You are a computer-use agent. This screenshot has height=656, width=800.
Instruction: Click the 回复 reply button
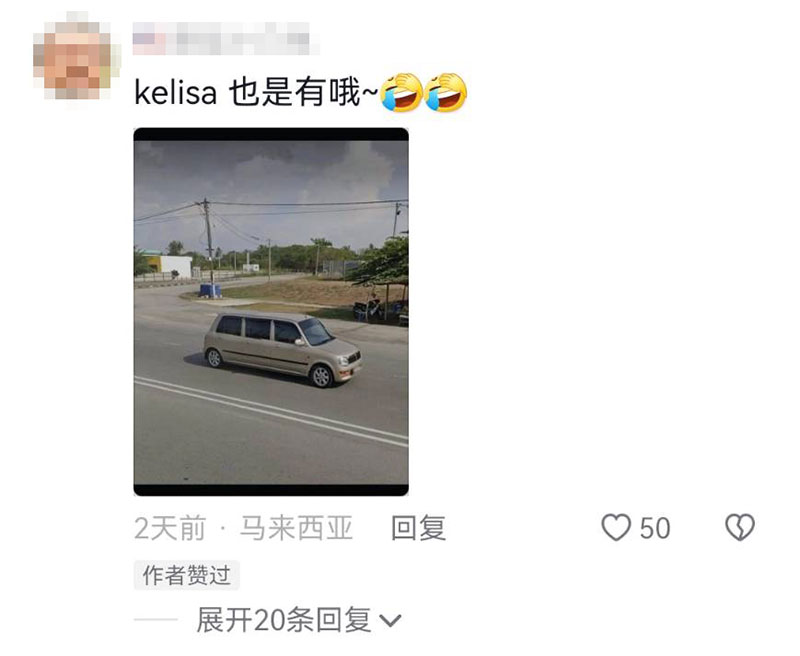[418, 528]
